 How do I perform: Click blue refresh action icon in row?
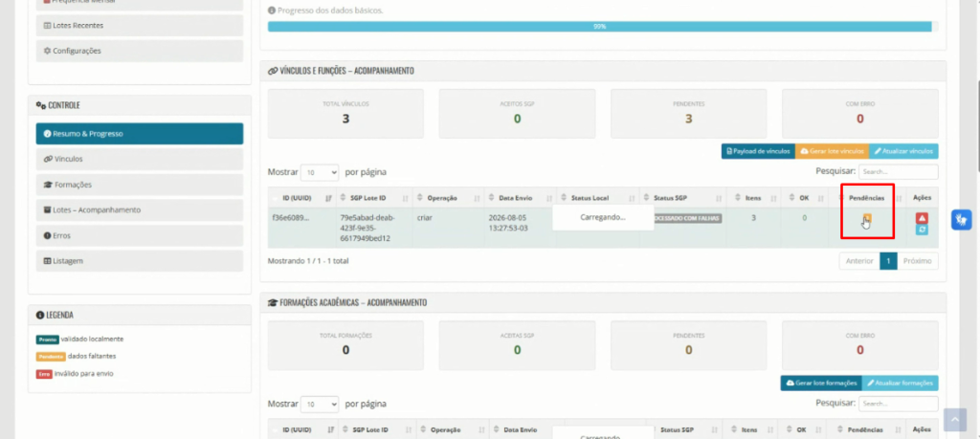click(922, 230)
